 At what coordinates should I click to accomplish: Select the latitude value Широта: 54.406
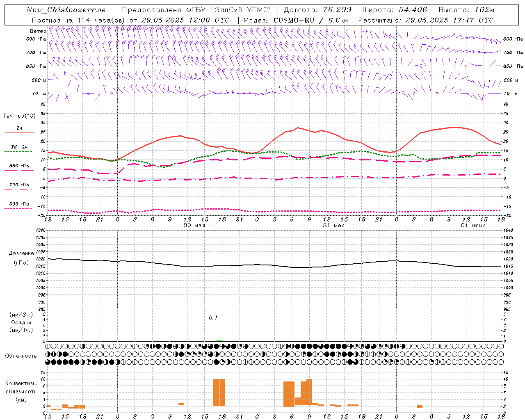[395, 10]
